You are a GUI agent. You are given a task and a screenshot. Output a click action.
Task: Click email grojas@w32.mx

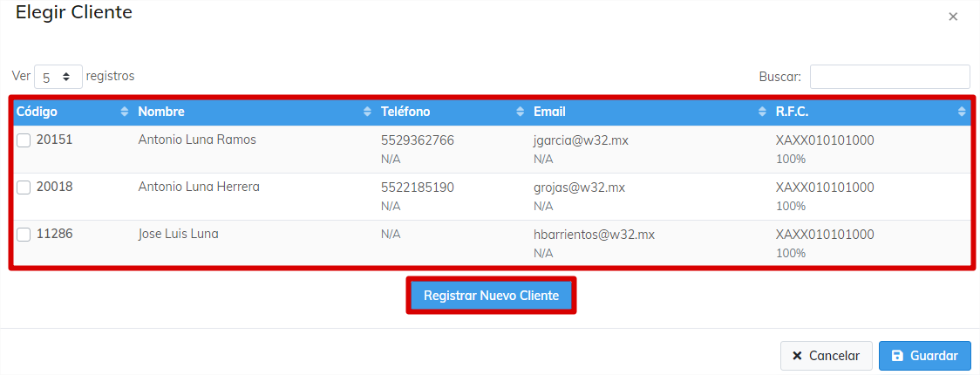tap(580, 187)
